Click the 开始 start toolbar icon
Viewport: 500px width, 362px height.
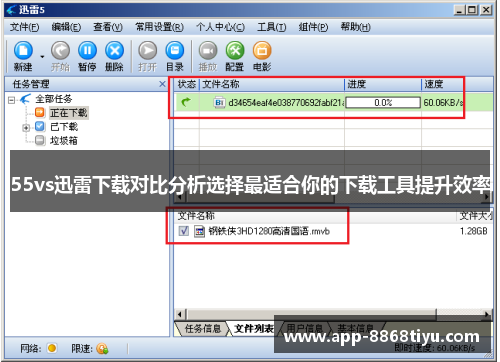click(60, 51)
